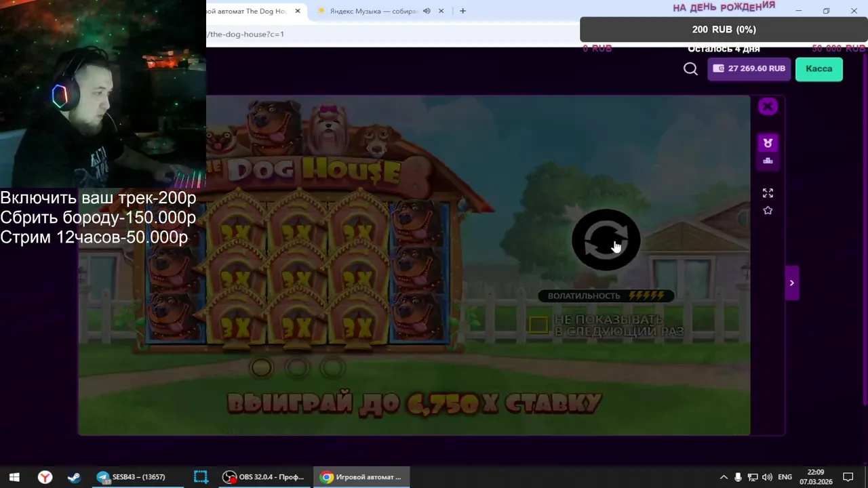
Task: Open the volume tray icon
Action: 767,477
